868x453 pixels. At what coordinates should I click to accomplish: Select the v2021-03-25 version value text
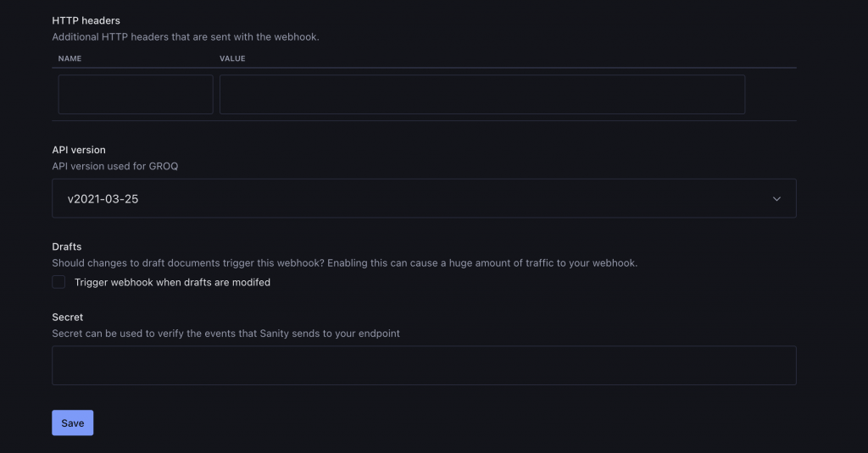click(103, 199)
